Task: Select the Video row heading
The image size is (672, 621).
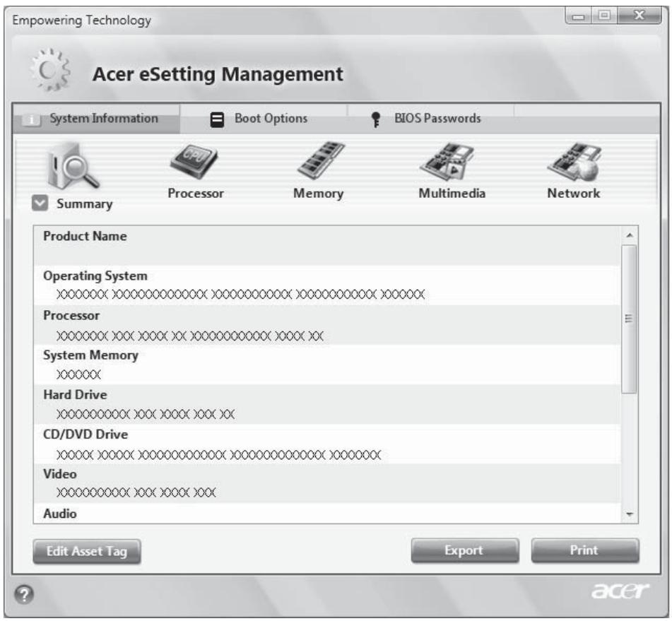Action: click(x=60, y=474)
